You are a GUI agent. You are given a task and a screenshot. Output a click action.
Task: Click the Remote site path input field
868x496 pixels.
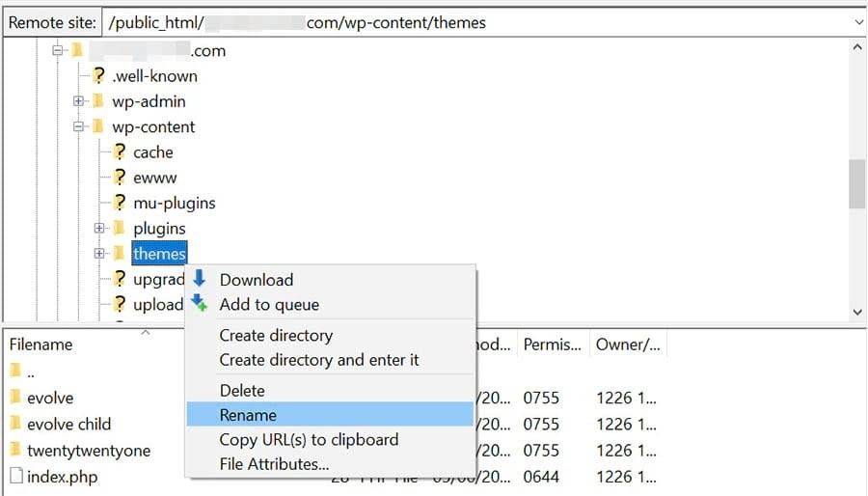(x=478, y=23)
